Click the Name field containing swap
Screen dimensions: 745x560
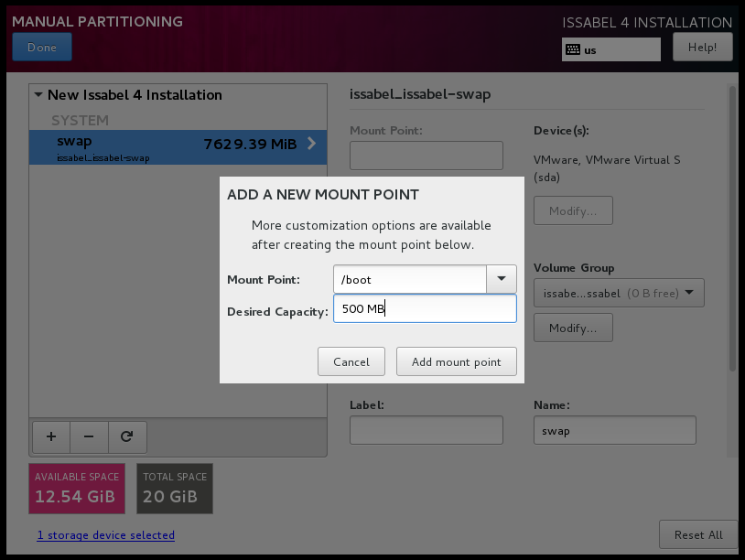pyautogui.click(x=614, y=430)
